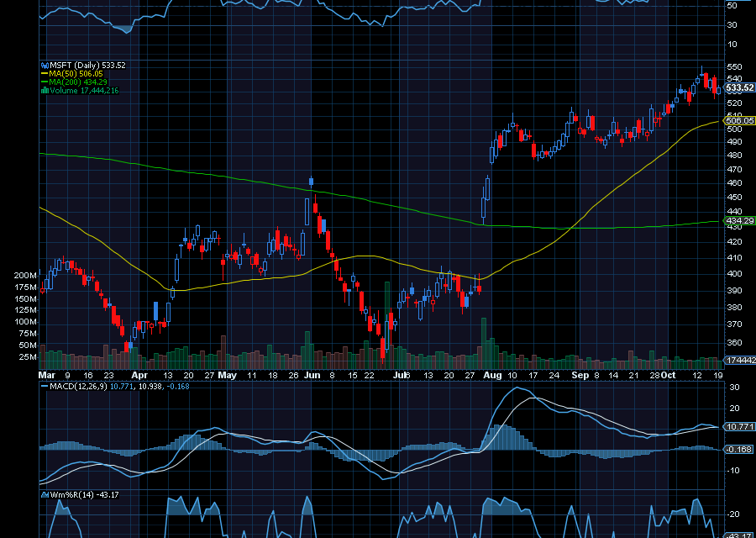Click the MACD(12,26,9) indicator label

tap(79, 387)
